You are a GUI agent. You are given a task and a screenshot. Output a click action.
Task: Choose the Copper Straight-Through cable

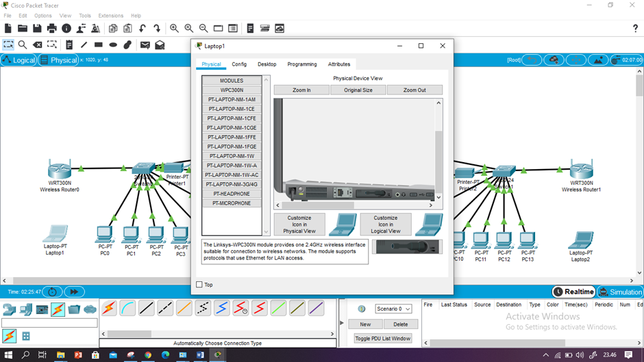146,308
